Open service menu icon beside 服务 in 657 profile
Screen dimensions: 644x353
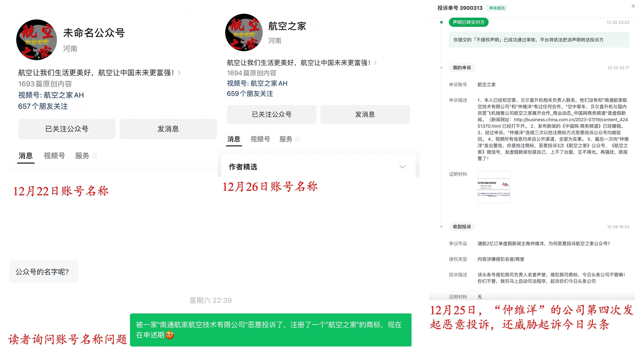point(94,156)
